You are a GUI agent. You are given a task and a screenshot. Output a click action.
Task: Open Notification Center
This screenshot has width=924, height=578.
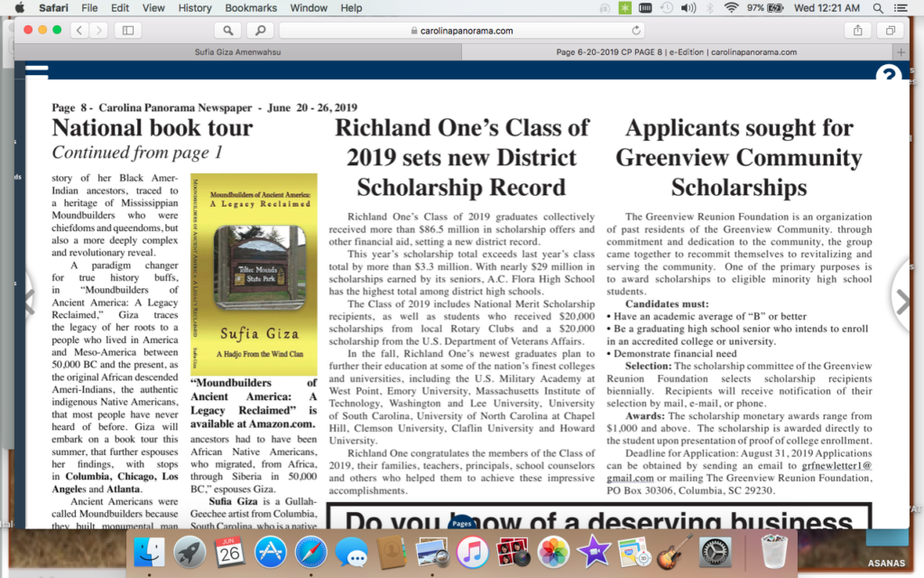(x=900, y=8)
